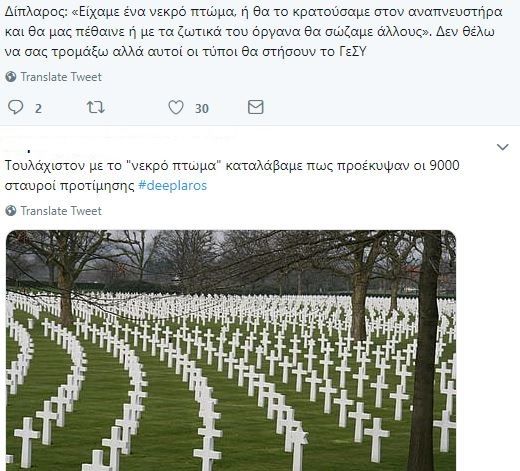Image resolution: width=520 pixels, height=471 pixels.
Task: View the 30 likes count
Action: point(202,108)
